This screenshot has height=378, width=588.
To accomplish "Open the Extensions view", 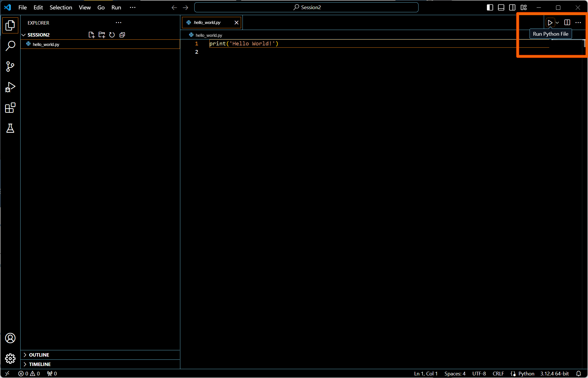I will 10,108.
